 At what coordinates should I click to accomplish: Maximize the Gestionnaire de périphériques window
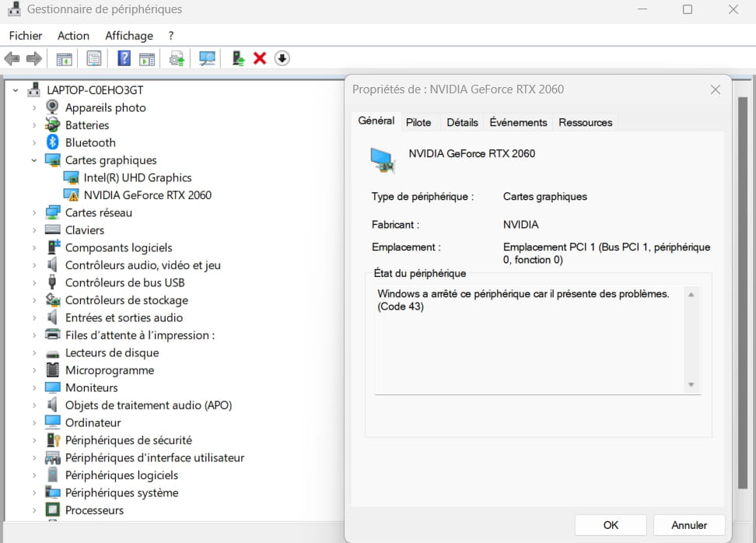pyautogui.click(x=688, y=9)
